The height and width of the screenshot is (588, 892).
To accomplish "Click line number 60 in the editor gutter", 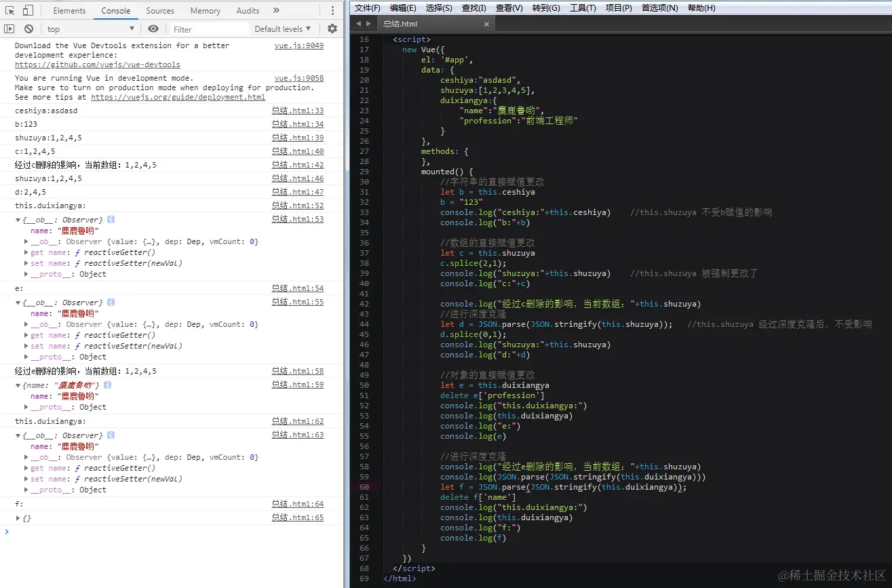I will tap(364, 487).
